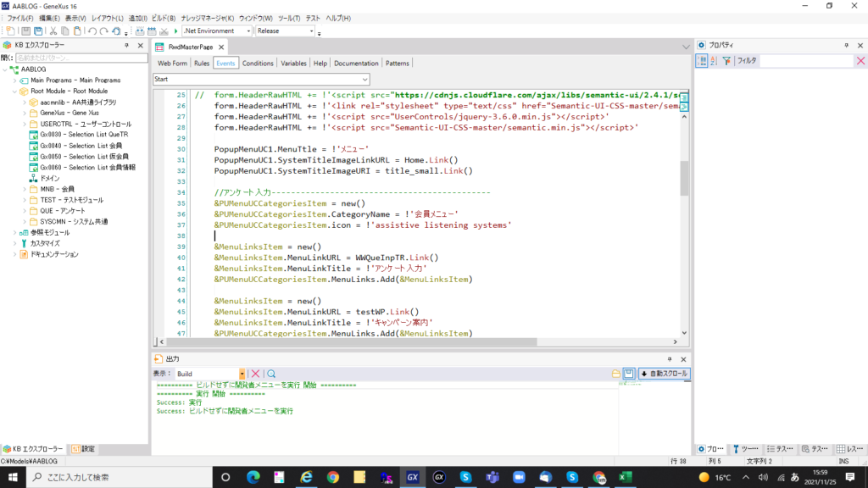Switch to the Web Form tab

point(172,63)
